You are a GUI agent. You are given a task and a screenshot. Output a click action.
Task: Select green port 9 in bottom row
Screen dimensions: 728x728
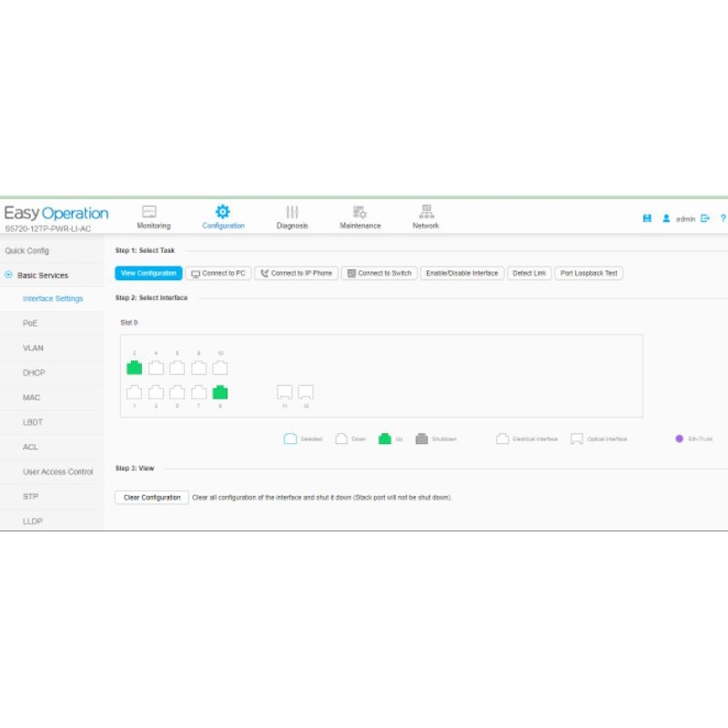pyautogui.click(x=220, y=392)
